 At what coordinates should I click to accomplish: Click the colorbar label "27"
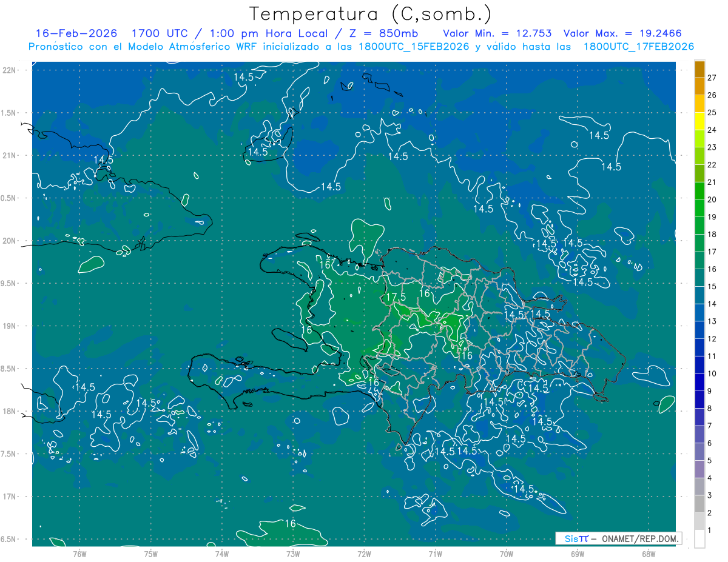click(712, 78)
